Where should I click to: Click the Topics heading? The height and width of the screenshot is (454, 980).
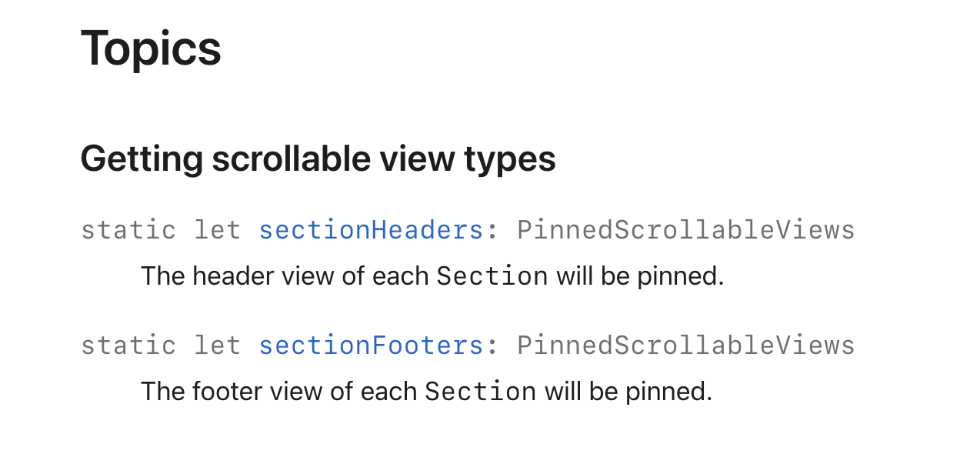coord(151,48)
